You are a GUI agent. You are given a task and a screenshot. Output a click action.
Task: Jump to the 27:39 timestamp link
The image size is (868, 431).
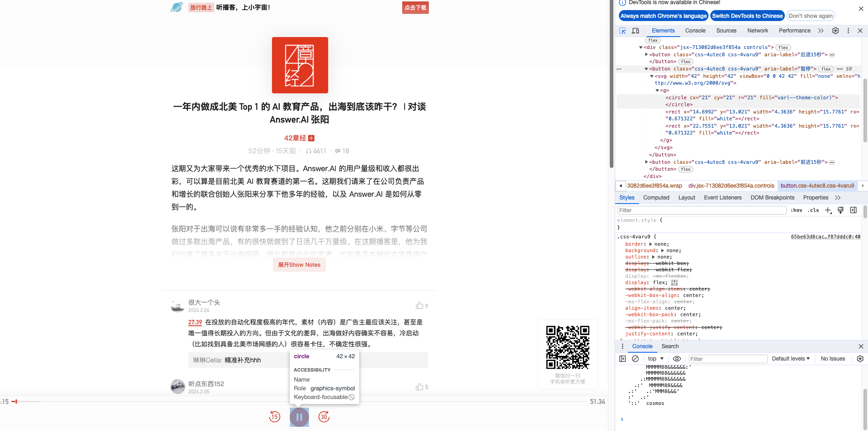point(195,323)
